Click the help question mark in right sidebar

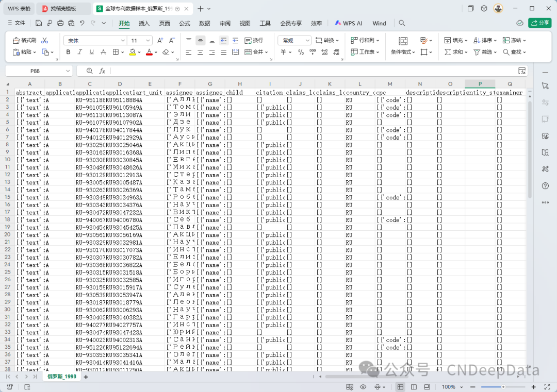tap(545, 186)
